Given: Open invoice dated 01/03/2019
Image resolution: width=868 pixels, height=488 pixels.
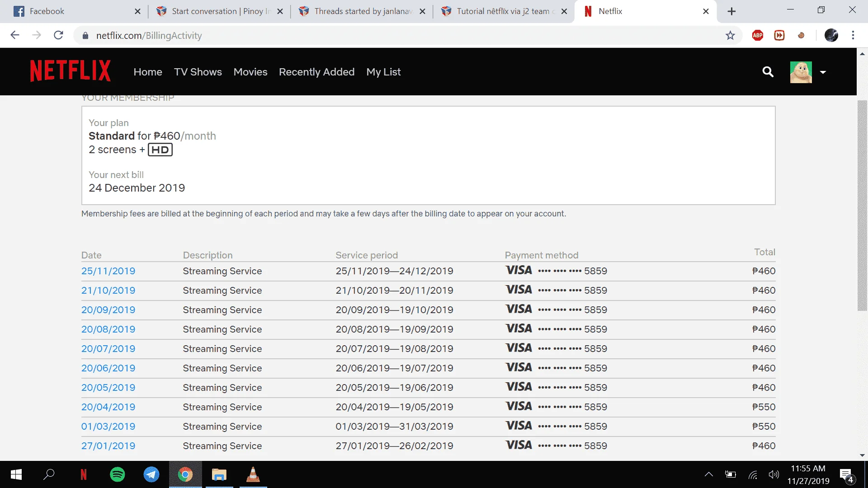Looking at the screenshot, I should click(108, 427).
